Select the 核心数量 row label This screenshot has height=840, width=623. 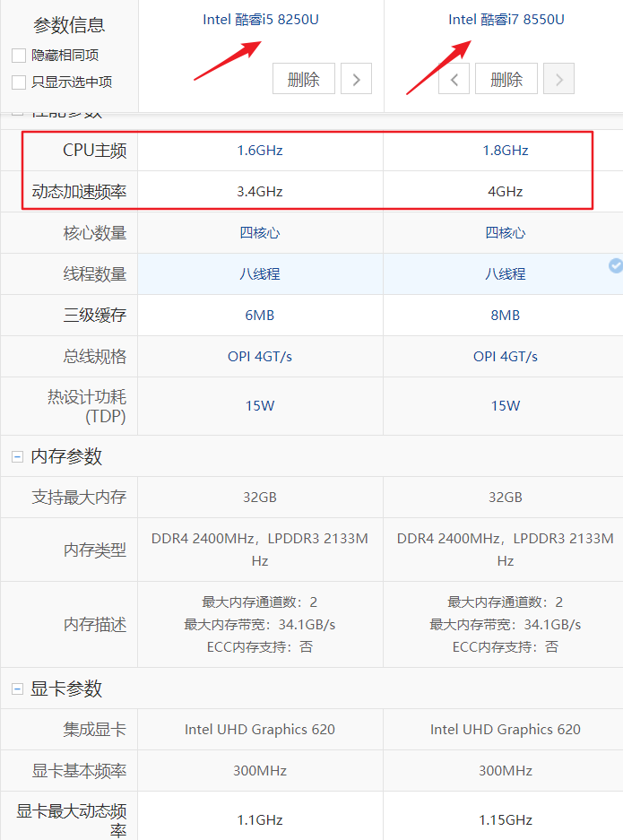[95, 233]
